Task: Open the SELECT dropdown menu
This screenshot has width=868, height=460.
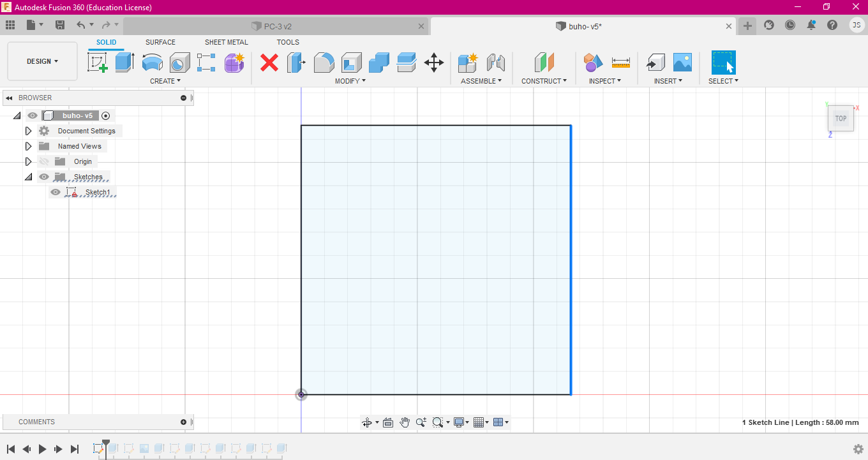Action: 723,81
